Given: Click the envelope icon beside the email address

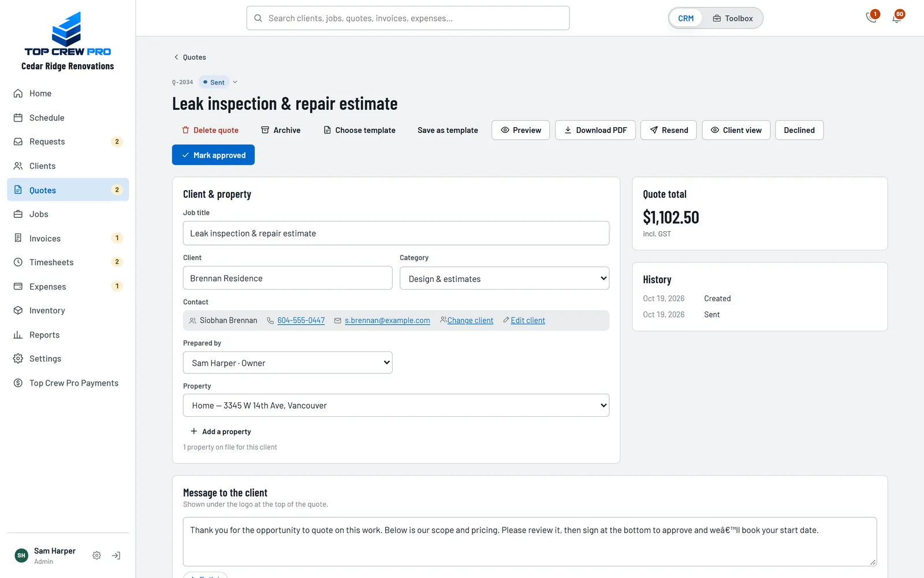Looking at the screenshot, I should [338, 321].
